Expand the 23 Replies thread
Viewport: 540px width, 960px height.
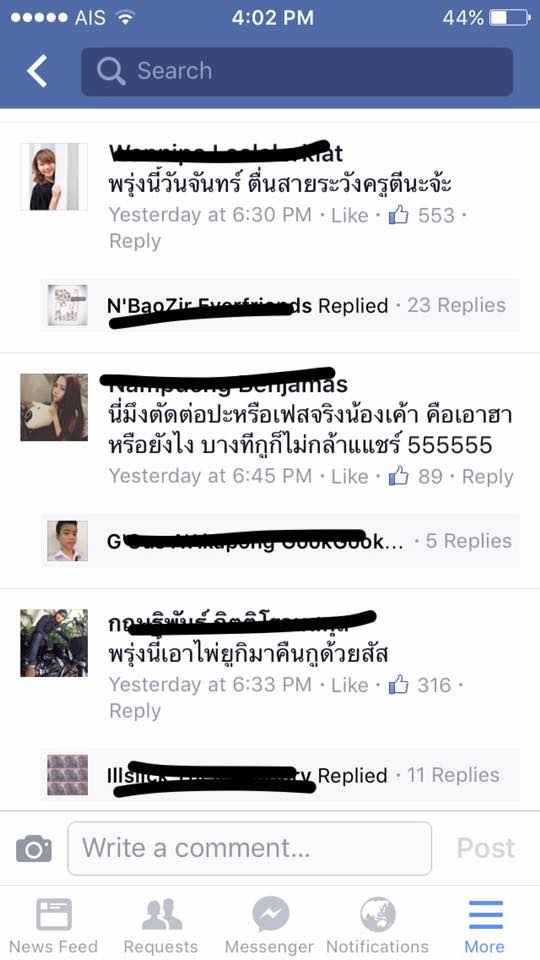[x=457, y=305]
